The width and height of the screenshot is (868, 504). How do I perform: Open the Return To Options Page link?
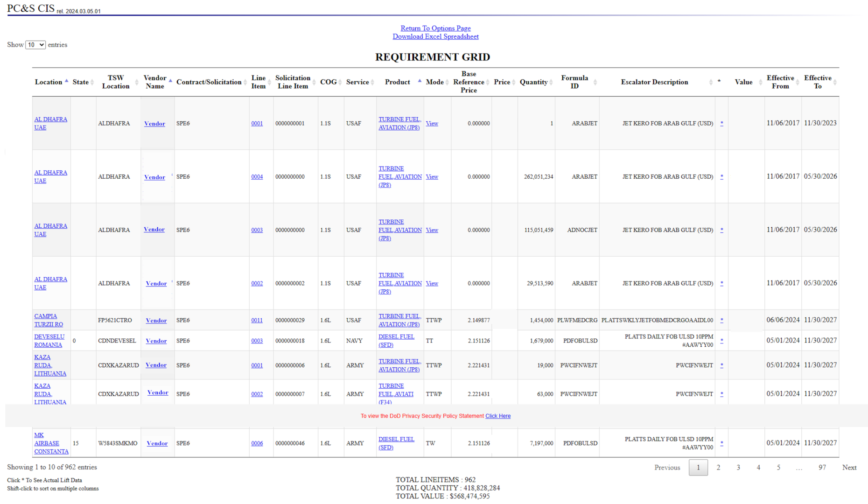point(435,28)
